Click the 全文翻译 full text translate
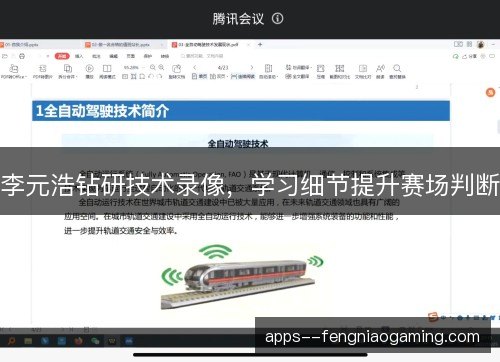Screen dimensions: 500x362 [x=297, y=76]
